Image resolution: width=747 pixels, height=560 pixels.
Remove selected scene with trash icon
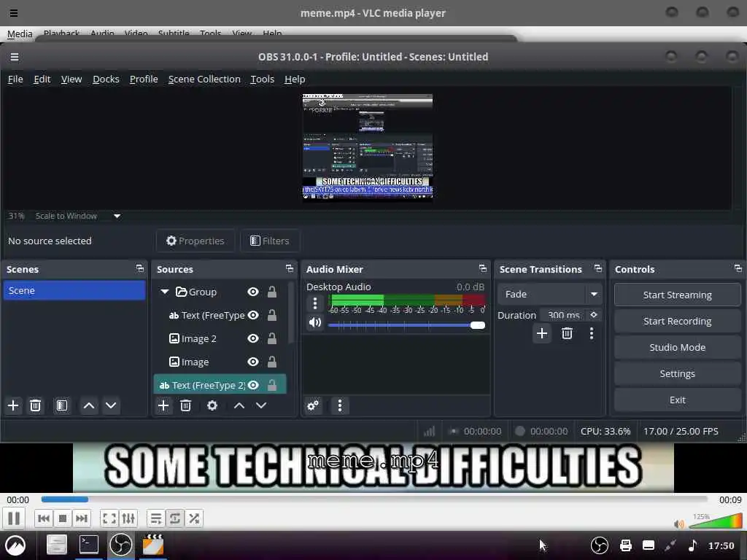35,405
